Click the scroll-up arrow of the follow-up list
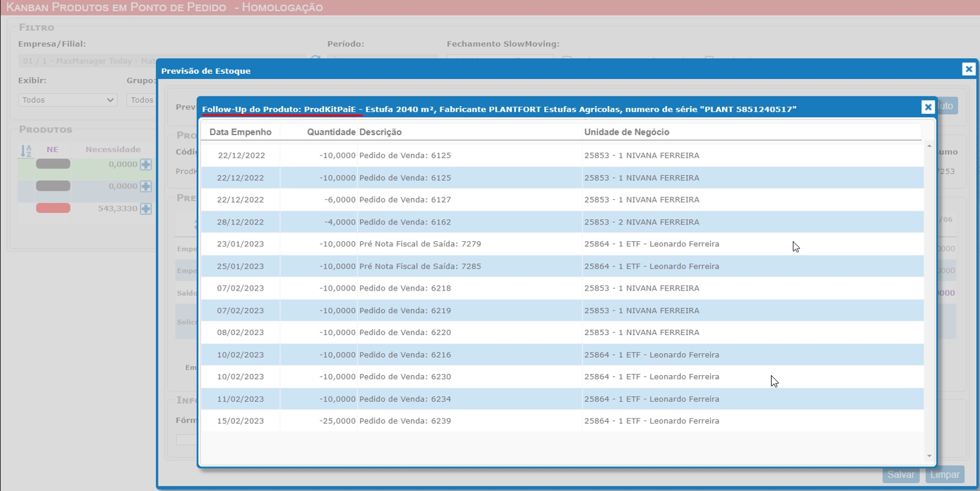Image resolution: width=980 pixels, height=491 pixels. 930,146
